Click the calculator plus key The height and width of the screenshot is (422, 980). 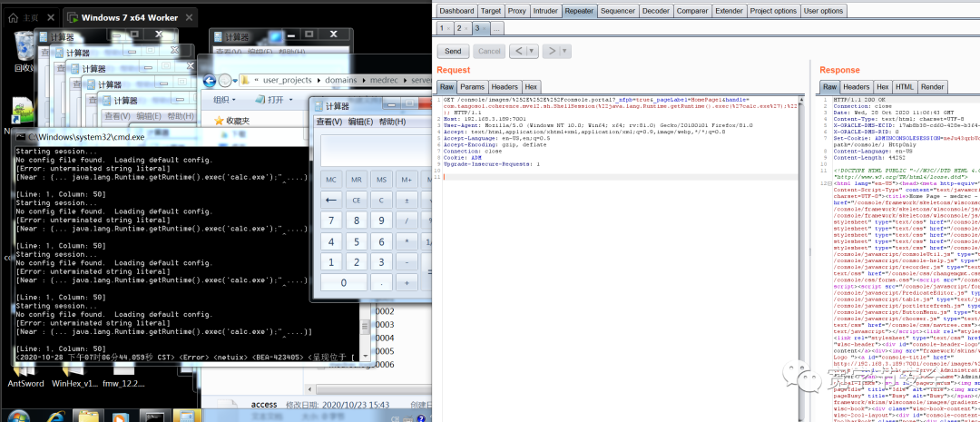[x=407, y=283]
